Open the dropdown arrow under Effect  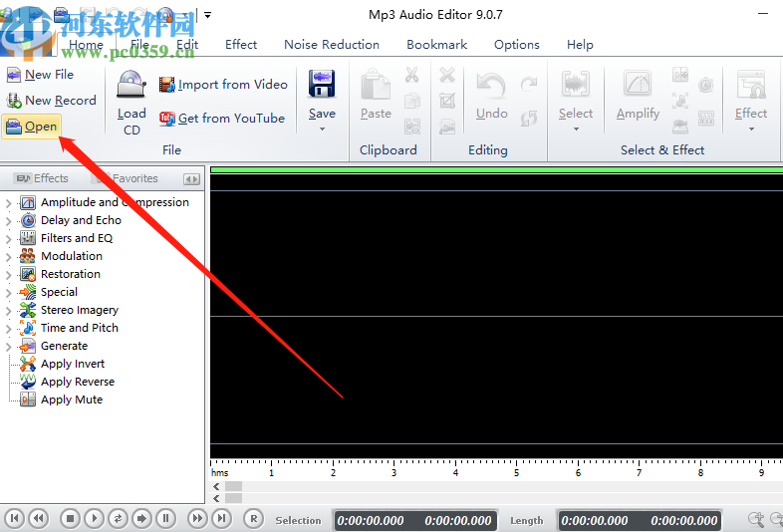(751, 129)
